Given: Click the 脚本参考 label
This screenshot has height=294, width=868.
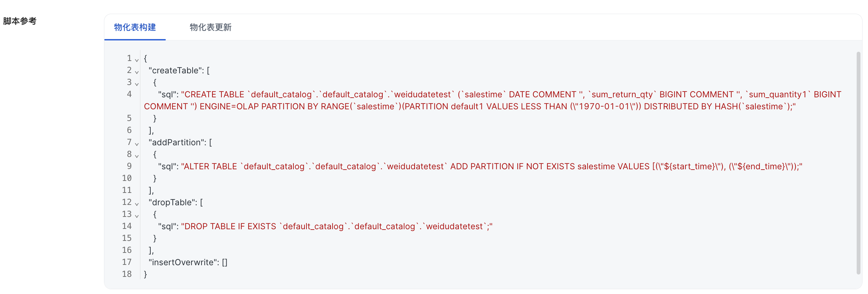Looking at the screenshot, I should [20, 21].
